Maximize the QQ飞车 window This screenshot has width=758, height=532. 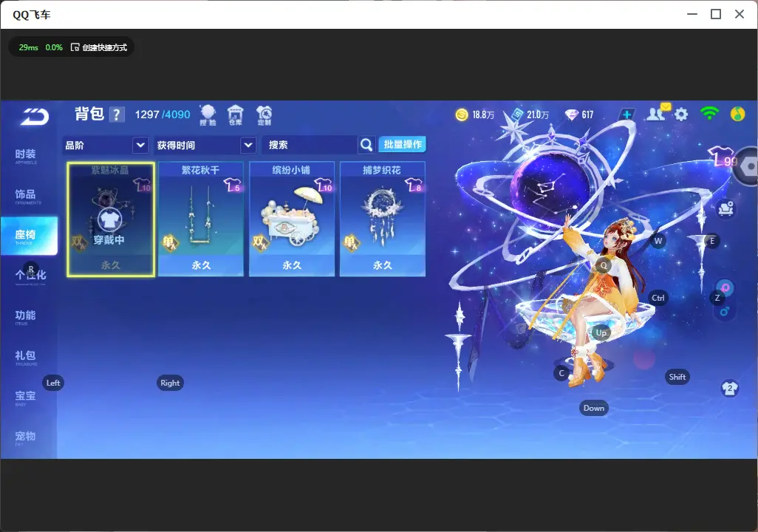[x=716, y=15]
